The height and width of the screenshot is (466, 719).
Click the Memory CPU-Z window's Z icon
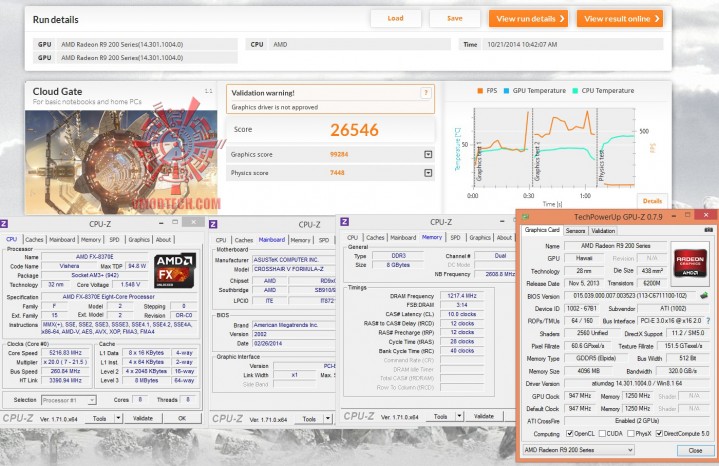tap(344, 222)
